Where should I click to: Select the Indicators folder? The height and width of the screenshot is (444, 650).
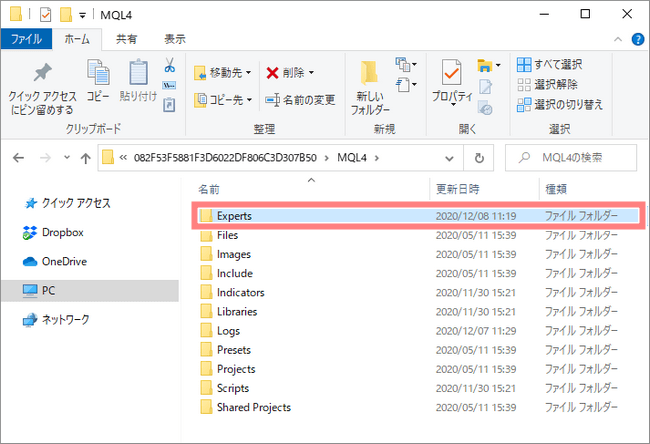tap(418, 293)
